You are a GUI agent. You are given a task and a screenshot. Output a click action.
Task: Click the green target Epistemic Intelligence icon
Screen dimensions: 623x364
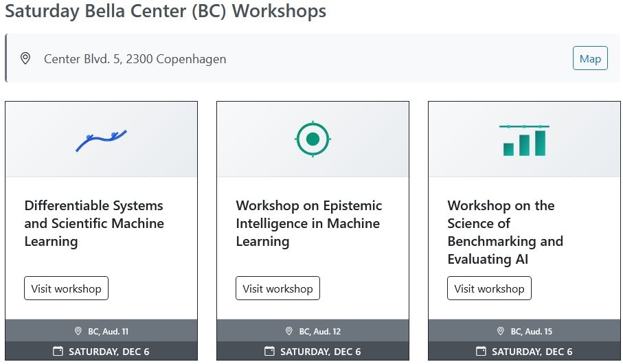pyautogui.click(x=313, y=139)
